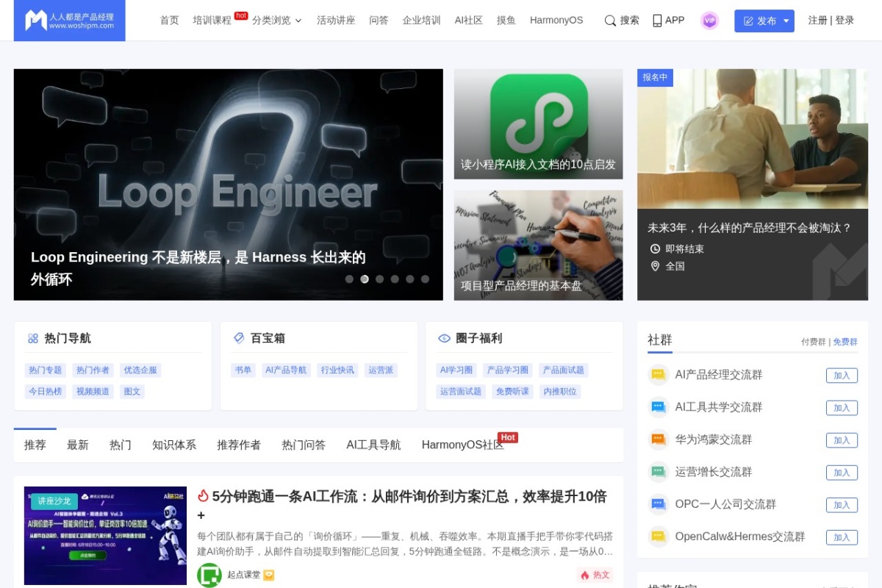Click the 起点课堂 author avatar

pyautogui.click(x=209, y=575)
